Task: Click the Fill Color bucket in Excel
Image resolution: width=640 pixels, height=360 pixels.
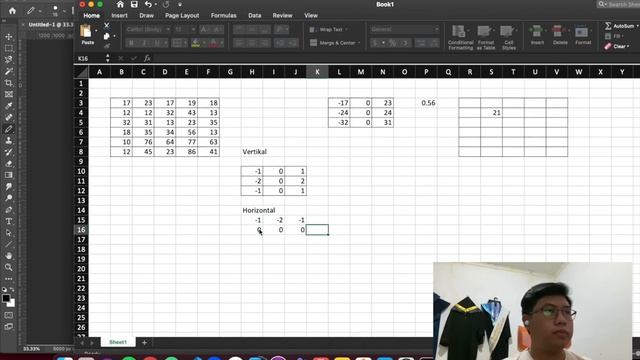Action: 196,43
